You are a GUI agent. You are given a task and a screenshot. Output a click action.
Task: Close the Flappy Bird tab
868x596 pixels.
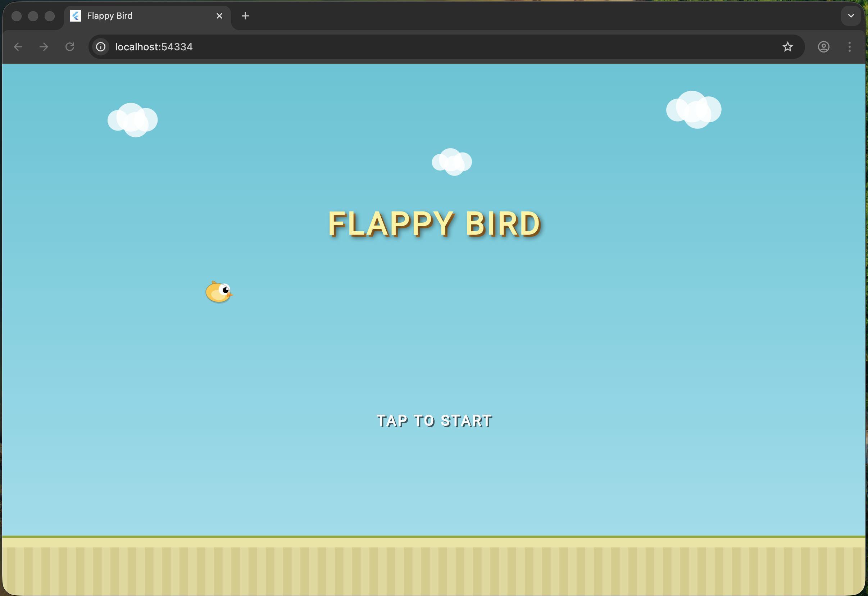click(219, 16)
